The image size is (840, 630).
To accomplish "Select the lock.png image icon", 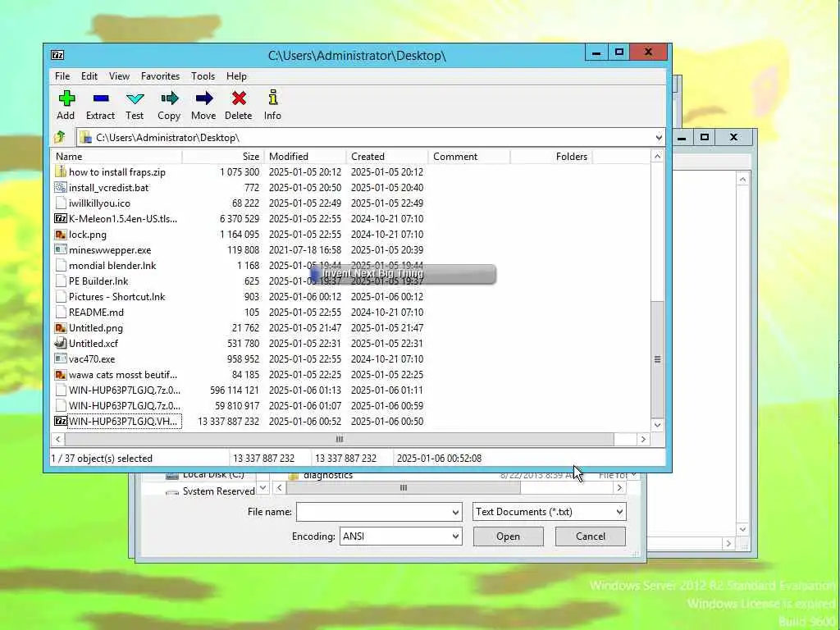I will click(61, 234).
